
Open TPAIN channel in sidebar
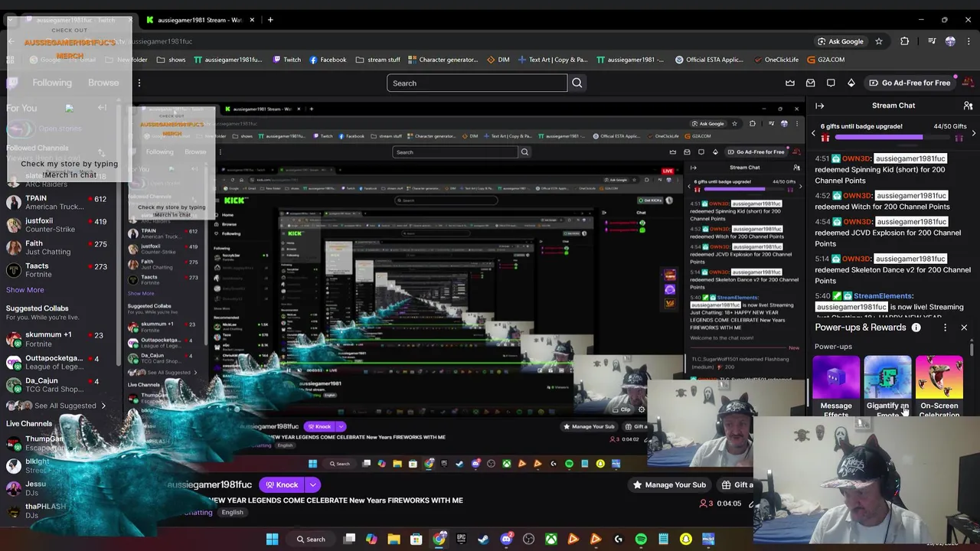(x=57, y=202)
